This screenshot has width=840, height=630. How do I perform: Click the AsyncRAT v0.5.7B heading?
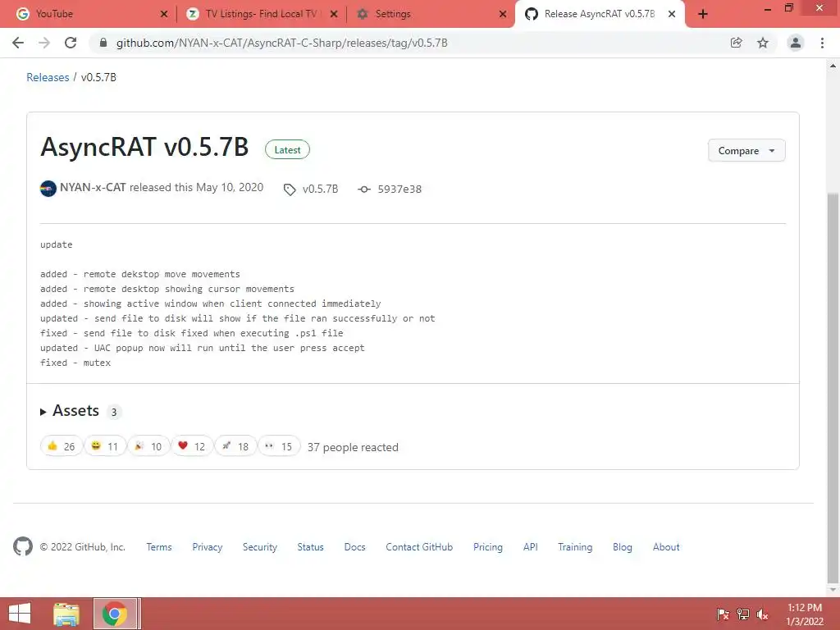tap(144, 147)
